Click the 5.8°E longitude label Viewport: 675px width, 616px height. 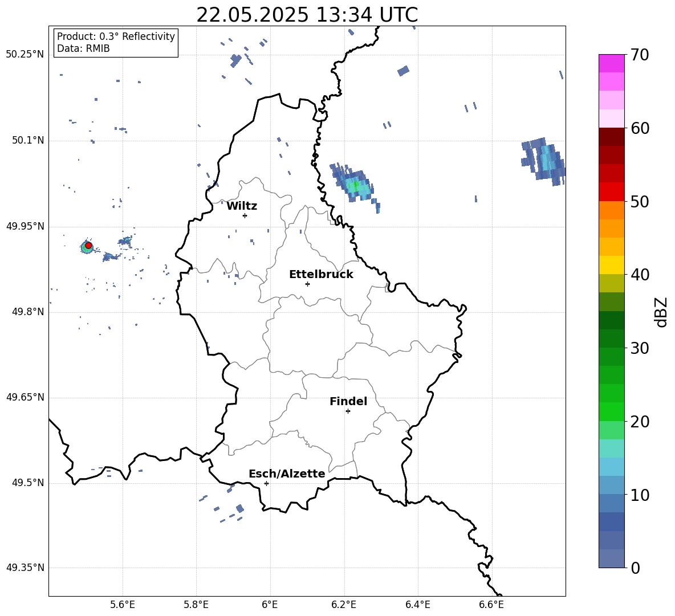click(196, 605)
